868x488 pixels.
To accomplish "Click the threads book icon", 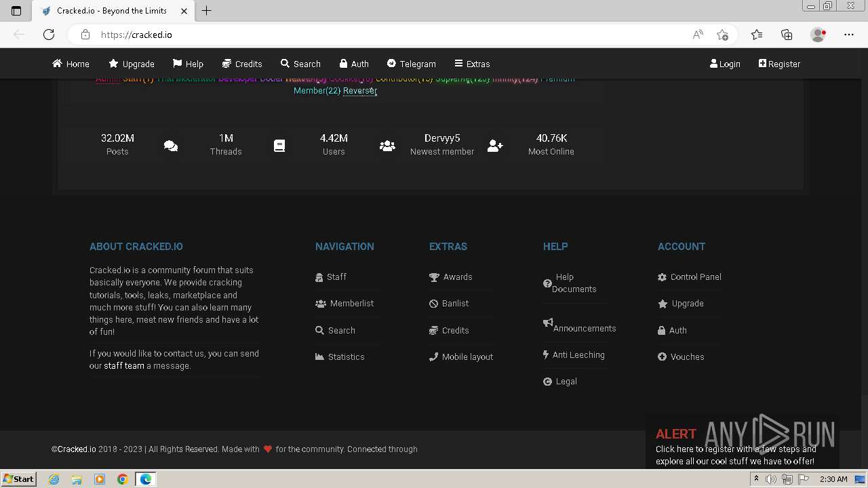I will [279, 146].
